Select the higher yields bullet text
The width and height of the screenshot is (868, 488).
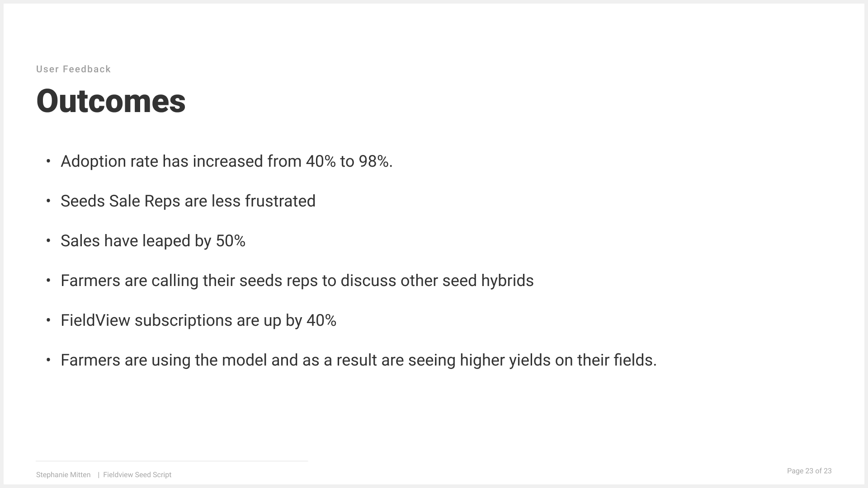click(x=359, y=360)
